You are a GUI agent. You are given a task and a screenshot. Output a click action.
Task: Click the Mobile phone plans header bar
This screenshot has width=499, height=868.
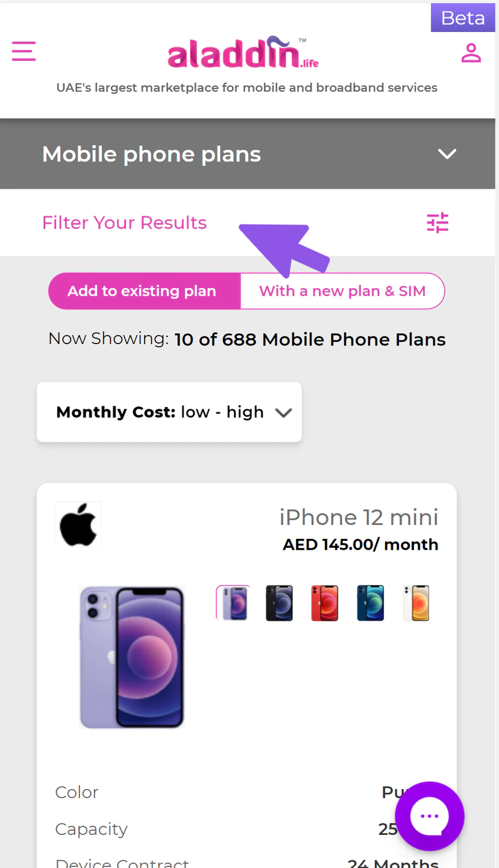pyautogui.click(x=248, y=154)
